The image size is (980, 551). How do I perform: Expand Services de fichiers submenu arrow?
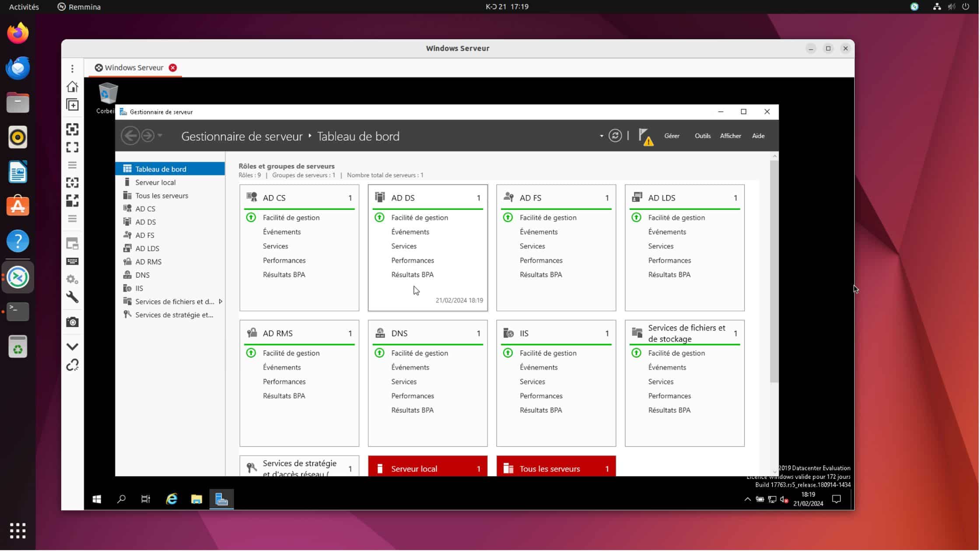pyautogui.click(x=220, y=302)
